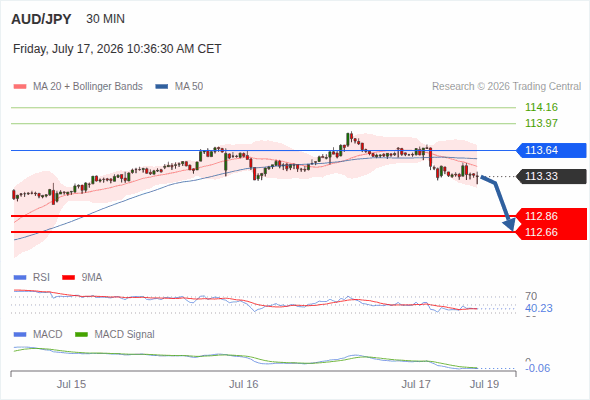590x400 pixels.
Task: Click the MA 20 + Bollinger Bands legend label
Action: coord(88,87)
